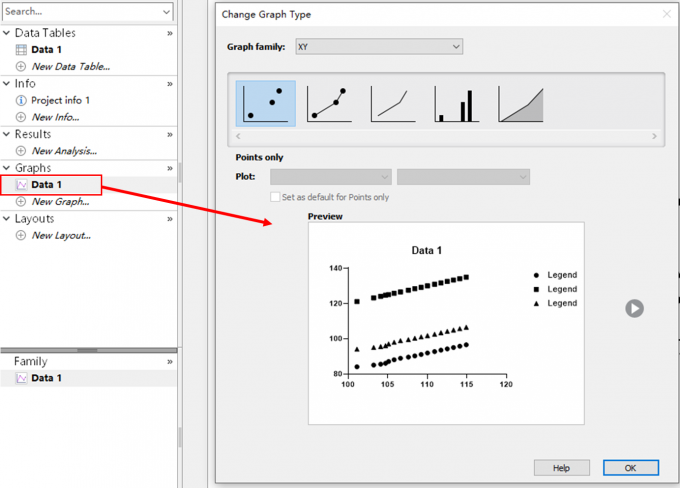Screen dimensions: 680x488
Task: Open the second Plot dropdown
Action: click(x=463, y=177)
